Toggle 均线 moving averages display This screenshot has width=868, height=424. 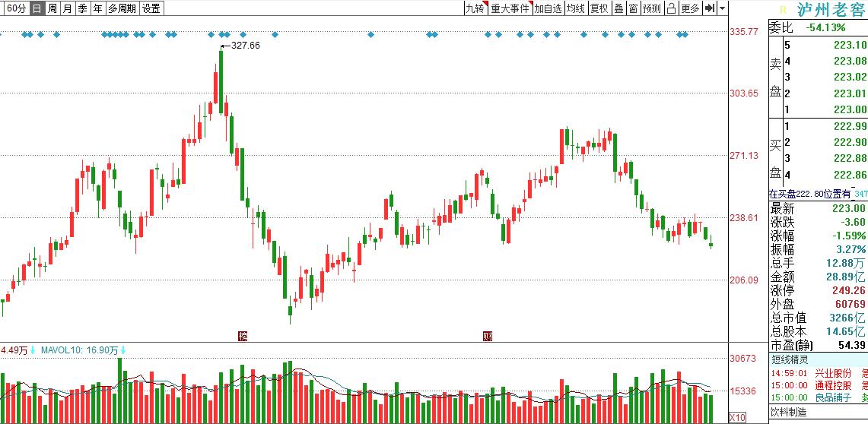(576, 8)
